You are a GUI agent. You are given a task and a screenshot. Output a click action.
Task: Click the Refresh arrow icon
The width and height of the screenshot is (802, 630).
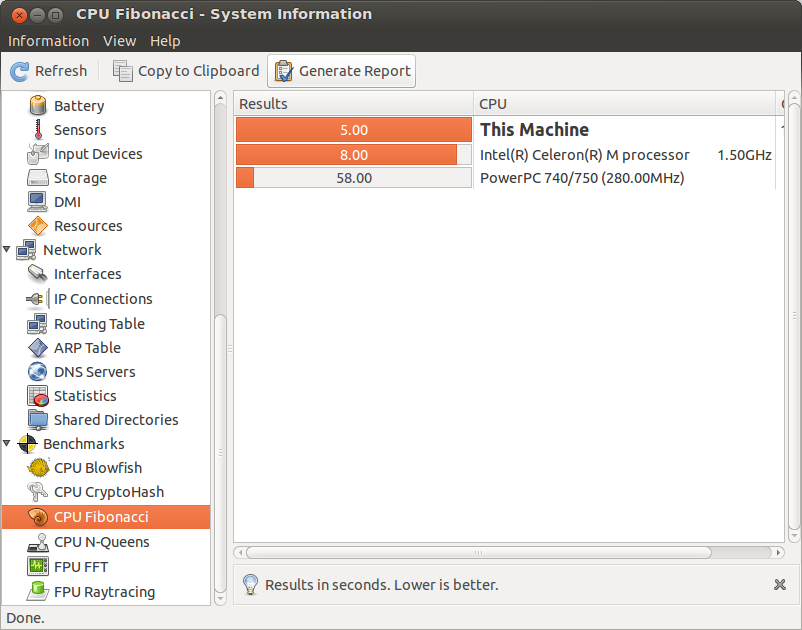19,71
